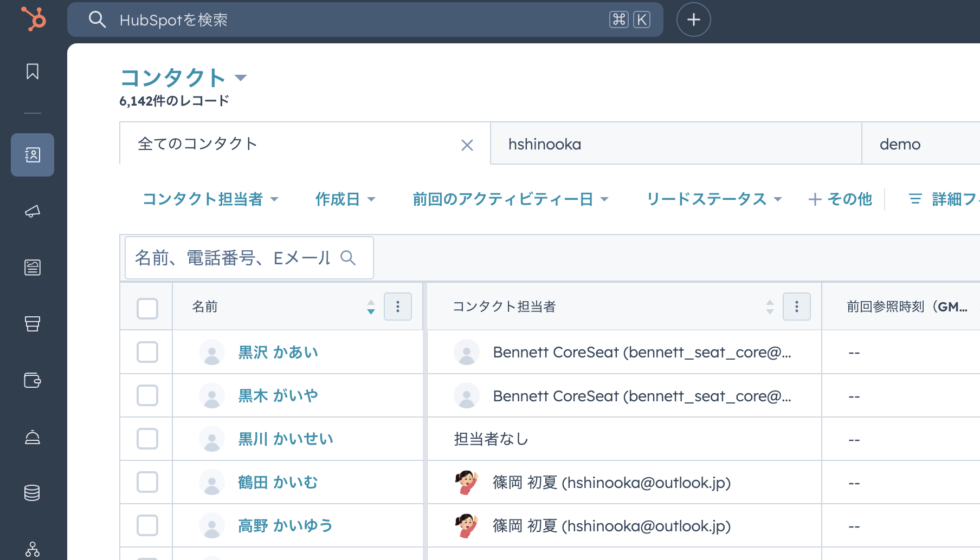Open the Commerce wallet sidebar icon

coord(33,380)
